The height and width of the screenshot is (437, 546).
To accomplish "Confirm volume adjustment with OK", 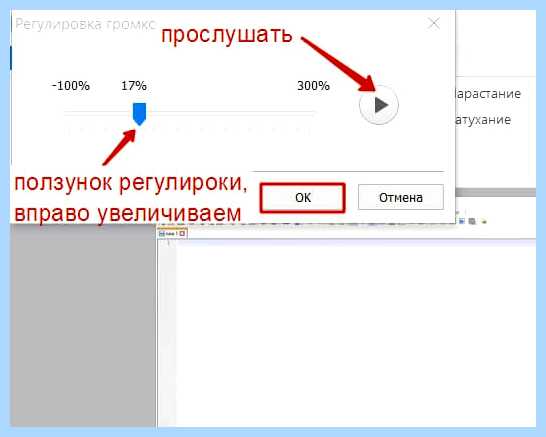I will pyautogui.click(x=303, y=197).
